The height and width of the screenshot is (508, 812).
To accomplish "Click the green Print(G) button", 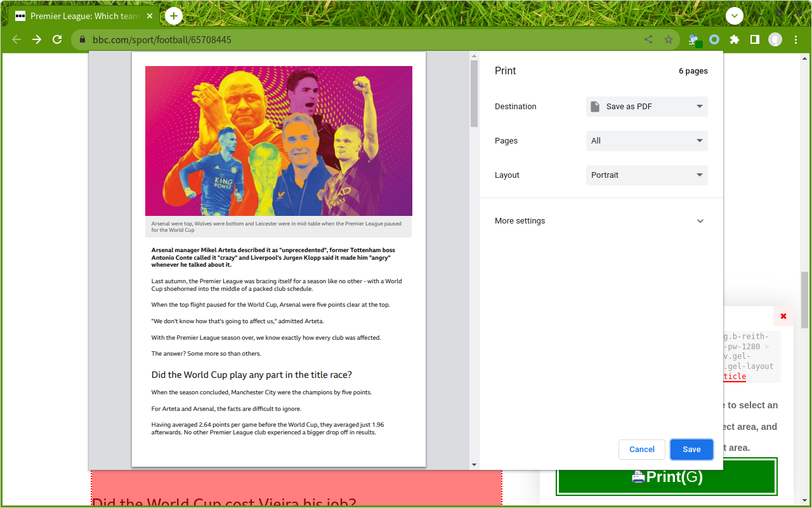I will pyautogui.click(x=667, y=477).
